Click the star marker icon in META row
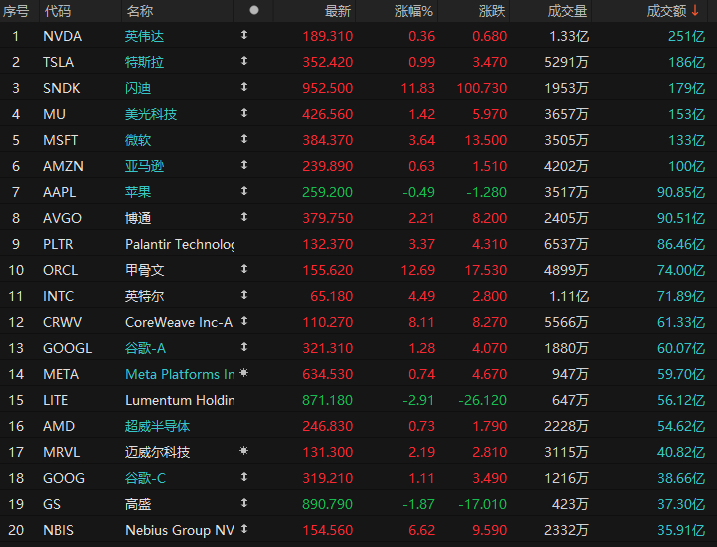The image size is (717, 547). coord(244,373)
